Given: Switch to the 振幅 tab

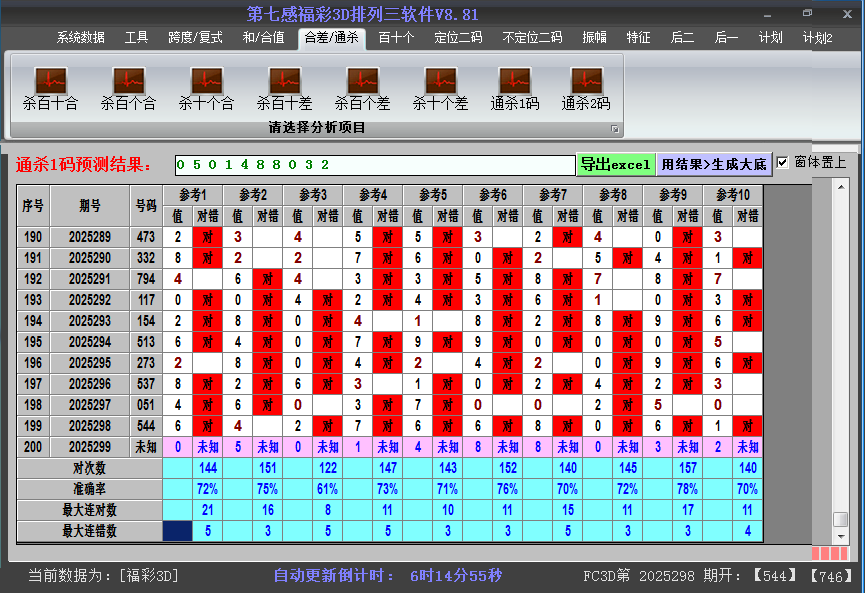Looking at the screenshot, I should [x=594, y=38].
